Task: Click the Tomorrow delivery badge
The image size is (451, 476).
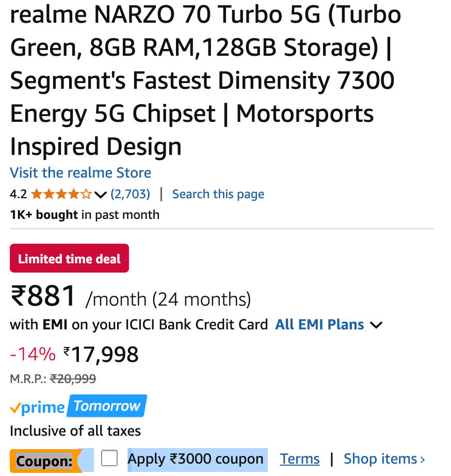Action: pos(107,406)
